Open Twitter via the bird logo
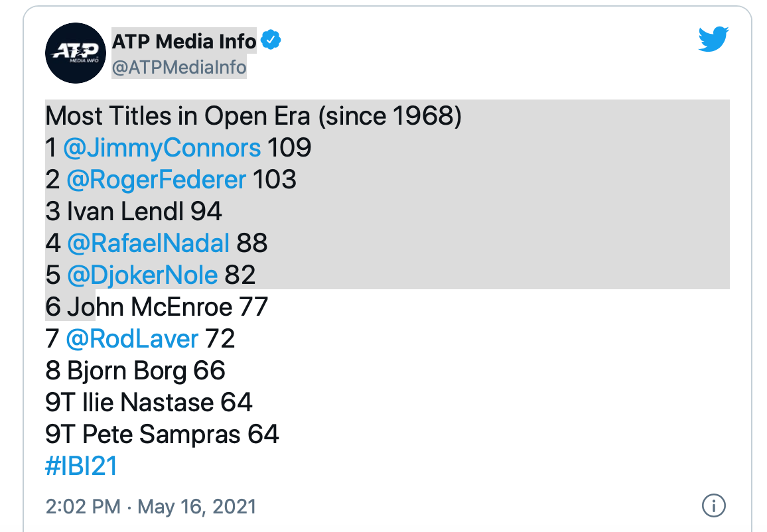767x532 pixels. pyautogui.click(x=713, y=40)
